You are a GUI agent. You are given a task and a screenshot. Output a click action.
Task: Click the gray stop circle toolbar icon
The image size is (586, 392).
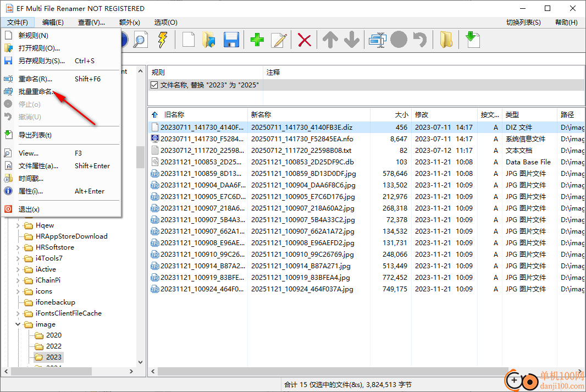click(399, 40)
